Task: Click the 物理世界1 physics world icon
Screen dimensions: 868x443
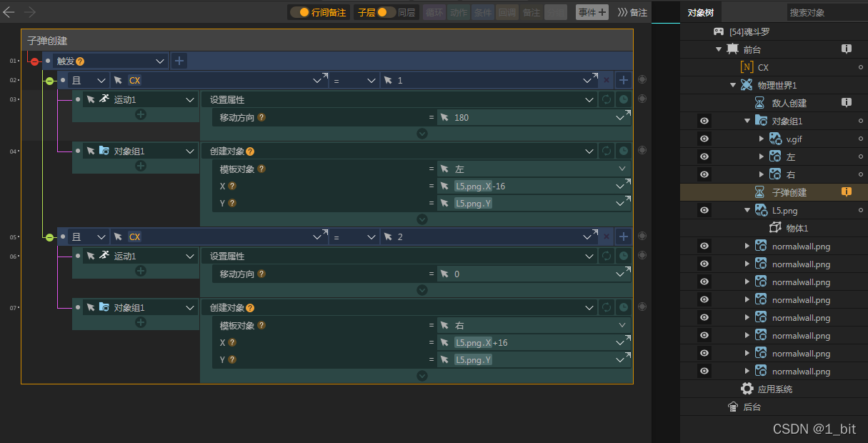Action: (747, 85)
